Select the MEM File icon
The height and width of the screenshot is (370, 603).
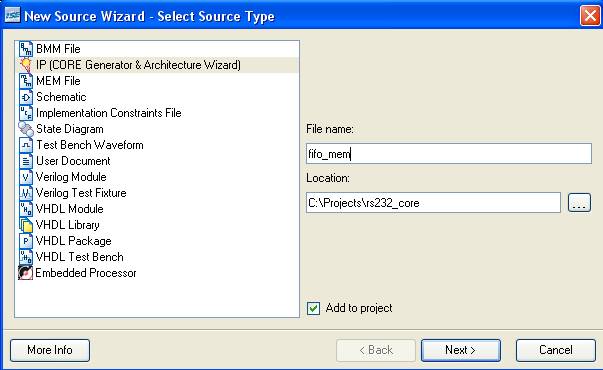tap(26, 81)
